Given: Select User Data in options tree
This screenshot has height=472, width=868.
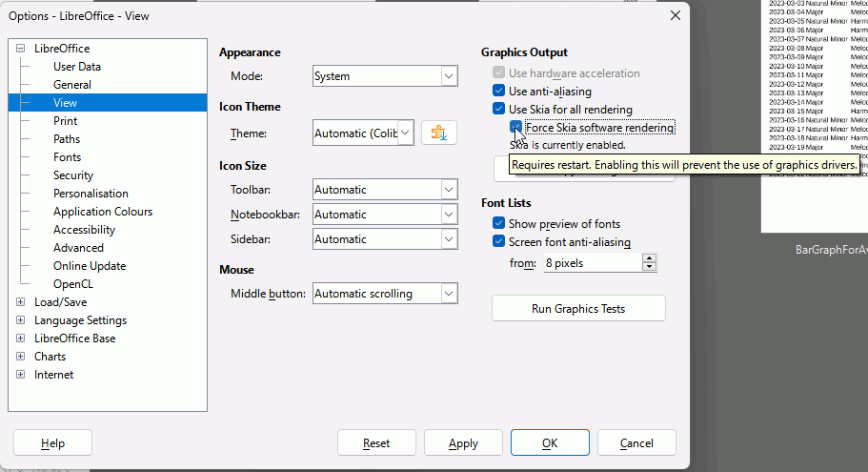Looking at the screenshot, I should click(77, 67).
